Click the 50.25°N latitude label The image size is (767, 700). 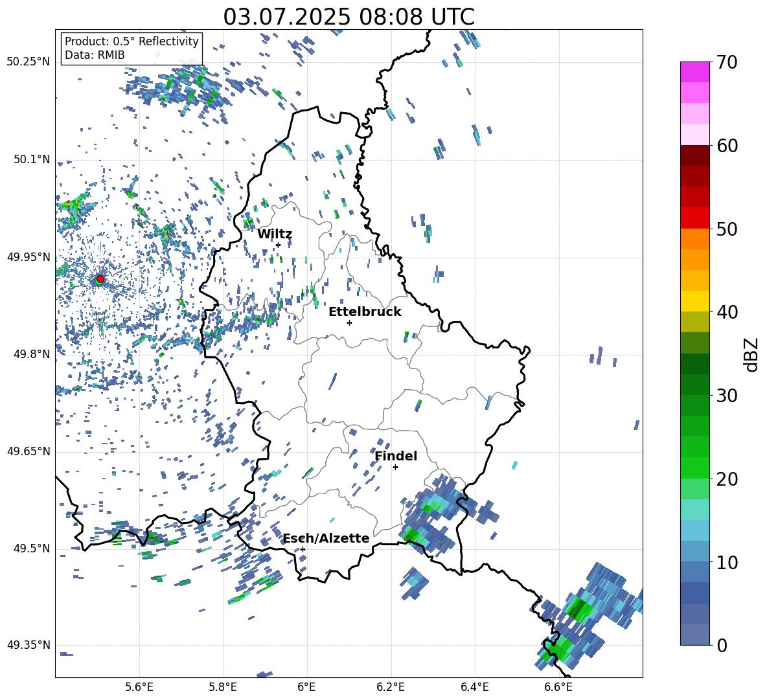tap(29, 62)
